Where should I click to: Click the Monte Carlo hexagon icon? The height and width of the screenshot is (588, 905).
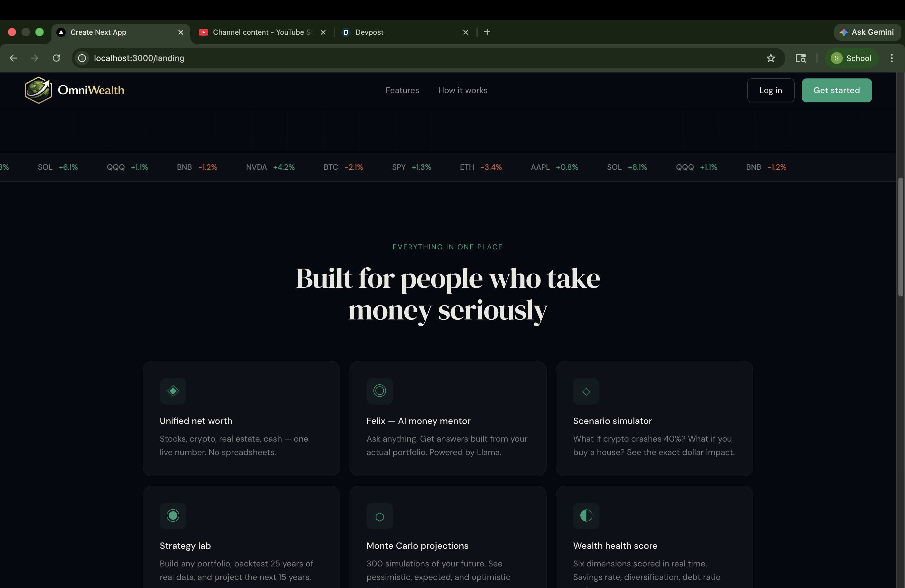click(379, 516)
